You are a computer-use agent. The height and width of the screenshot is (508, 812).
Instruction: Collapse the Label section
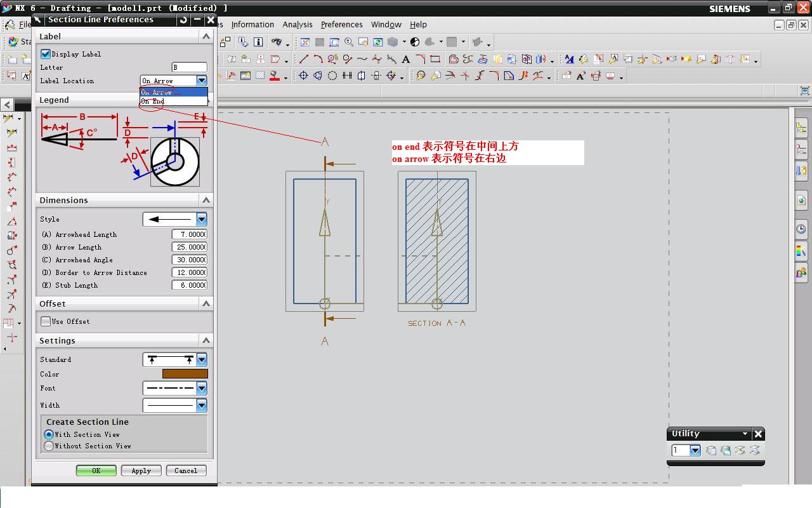point(206,36)
